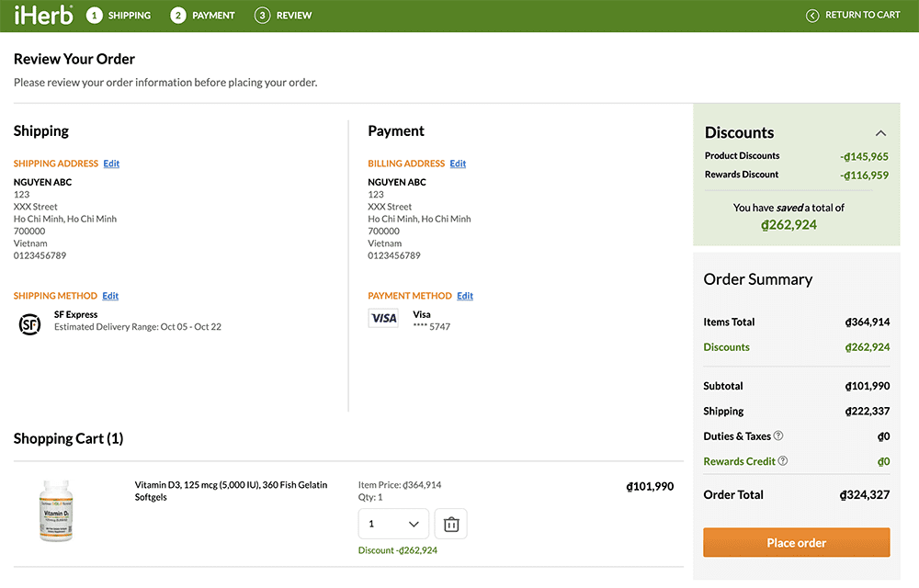
Task: Click the Place order button
Action: tap(796, 542)
